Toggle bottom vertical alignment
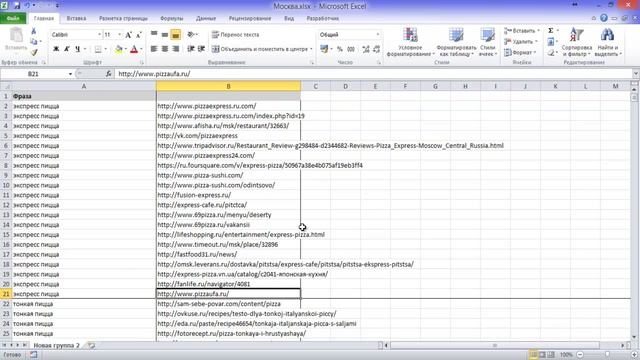This screenshot has width=640, height=360. click(x=176, y=35)
